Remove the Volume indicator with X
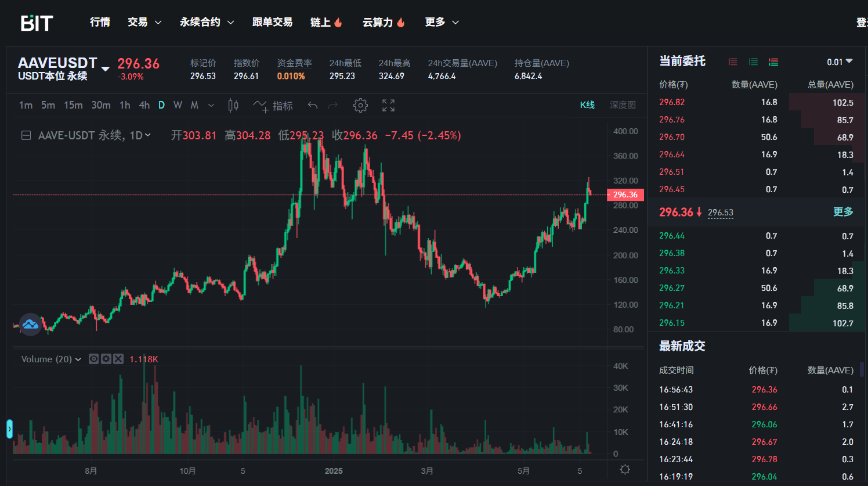Screen dimensions: 868x486 (x=118, y=359)
